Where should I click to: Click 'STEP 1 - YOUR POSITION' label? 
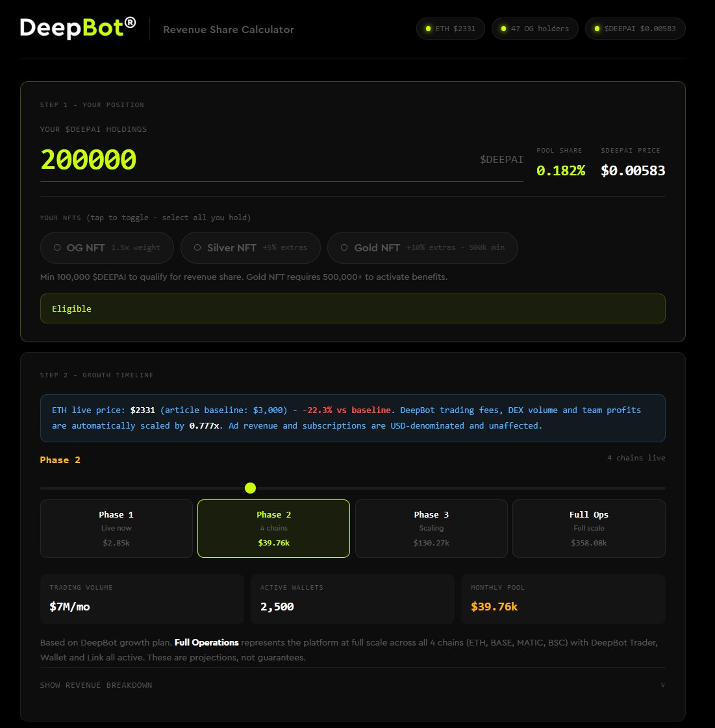92,105
